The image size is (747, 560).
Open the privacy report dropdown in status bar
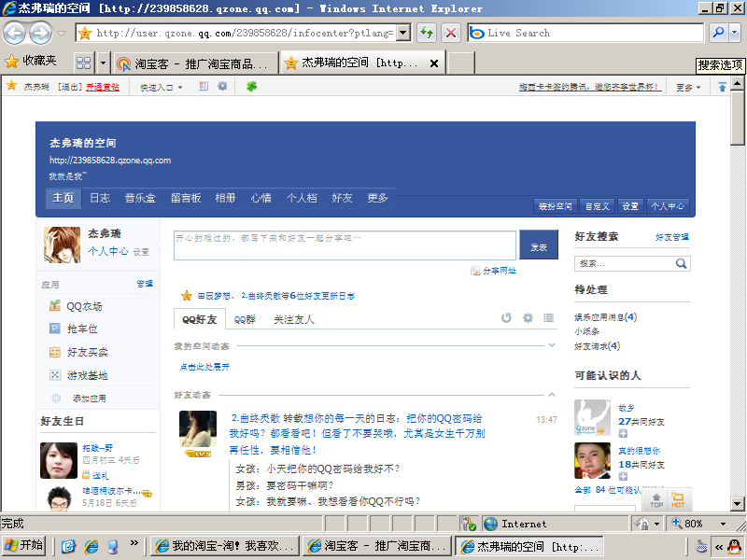pyautogui.click(x=656, y=524)
